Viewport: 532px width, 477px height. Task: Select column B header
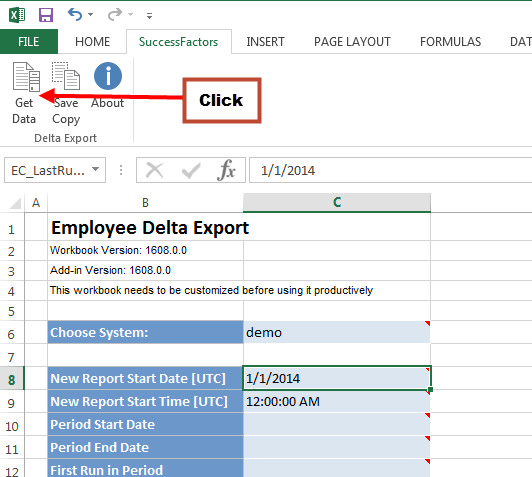(145, 203)
